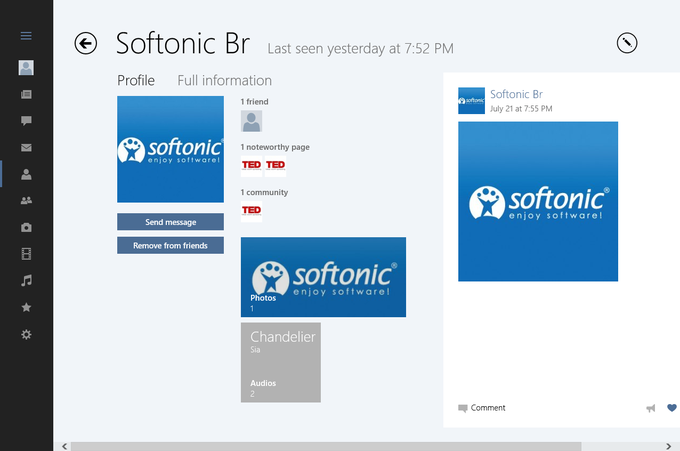
Task: Open Friends single-person icon in sidebar
Action: click(x=26, y=174)
